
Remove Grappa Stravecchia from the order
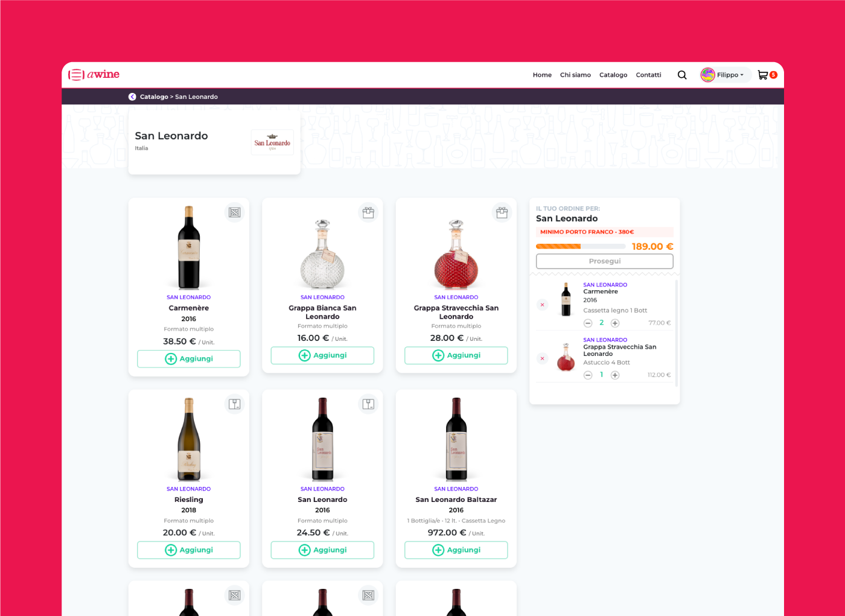[542, 358]
